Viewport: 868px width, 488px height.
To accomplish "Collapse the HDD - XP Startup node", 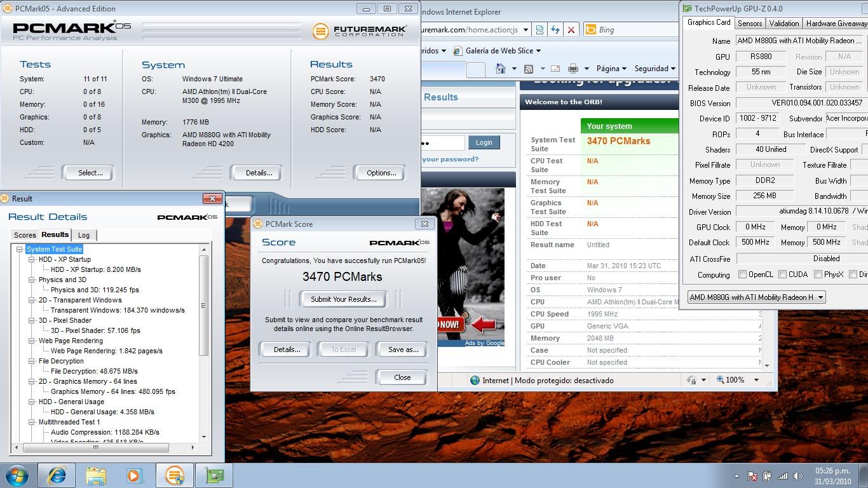I will coord(31,259).
